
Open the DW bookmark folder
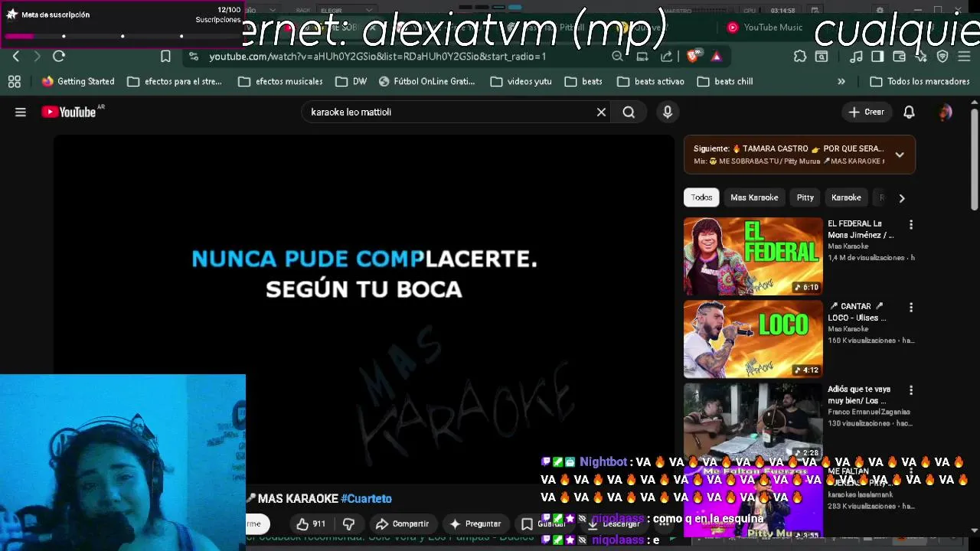pyautogui.click(x=351, y=82)
